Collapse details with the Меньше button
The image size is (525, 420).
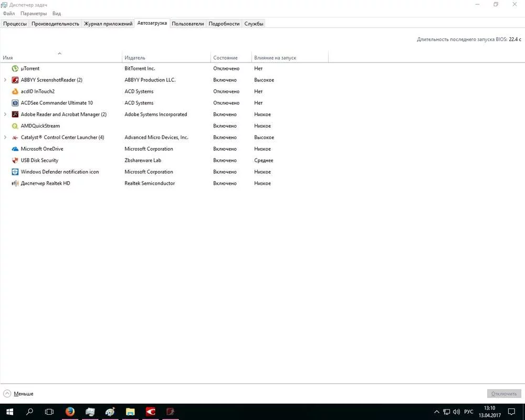pos(18,394)
